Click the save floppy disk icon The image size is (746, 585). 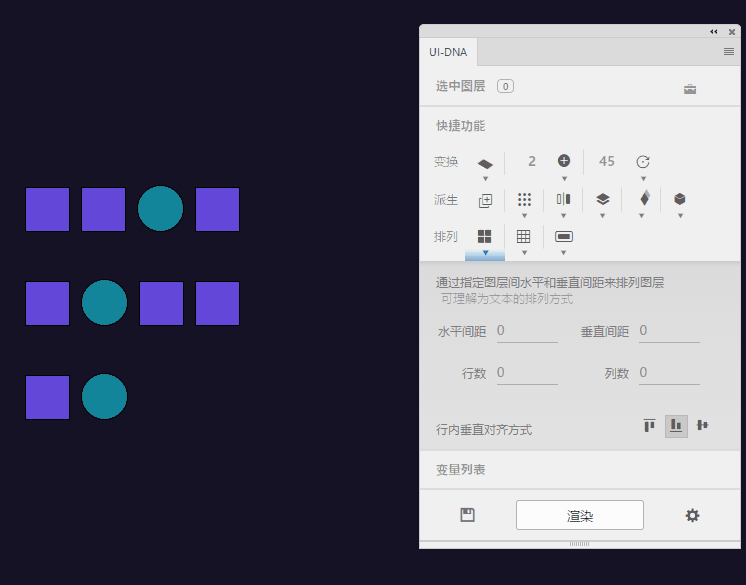click(x=467, y=515)
